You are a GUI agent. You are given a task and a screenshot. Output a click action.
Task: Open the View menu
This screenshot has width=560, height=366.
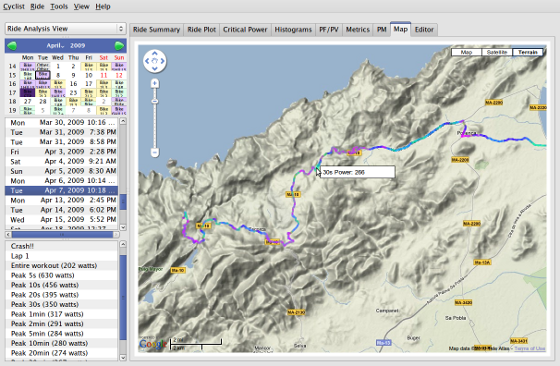coord(81,6)
